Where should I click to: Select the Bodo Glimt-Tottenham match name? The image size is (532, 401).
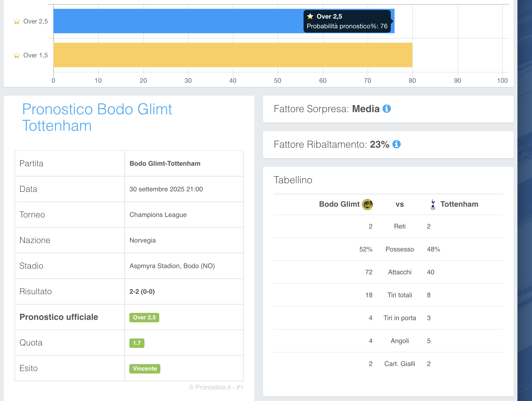point(165,164)
